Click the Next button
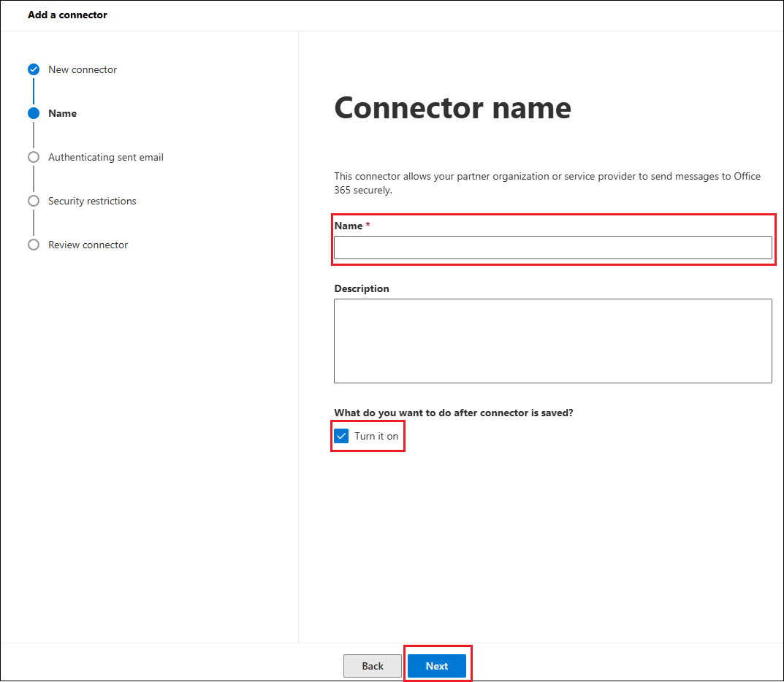 [437, 666]
